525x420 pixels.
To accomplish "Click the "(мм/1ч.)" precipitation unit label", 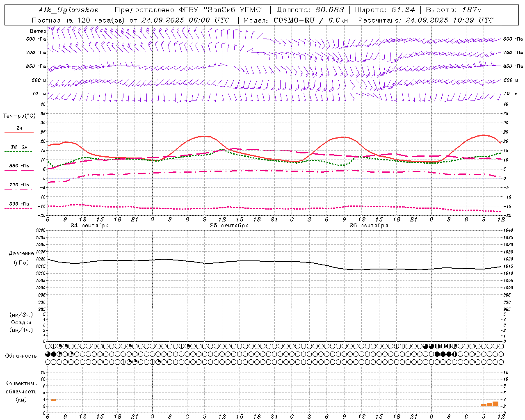I will (x=21, y=330).
